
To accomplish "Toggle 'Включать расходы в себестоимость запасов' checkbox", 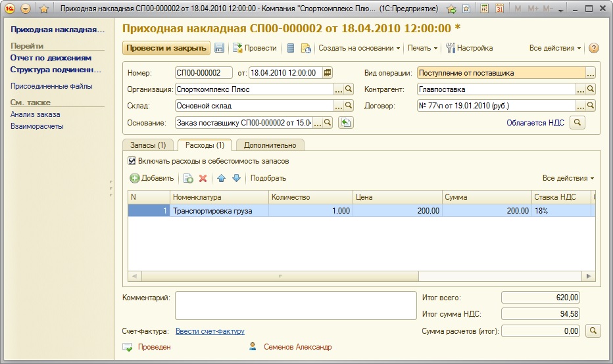I will pyautogui.click(x=132, y=161).
